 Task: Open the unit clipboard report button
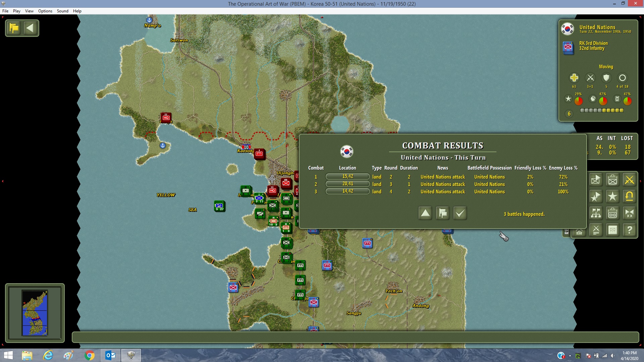612,180
